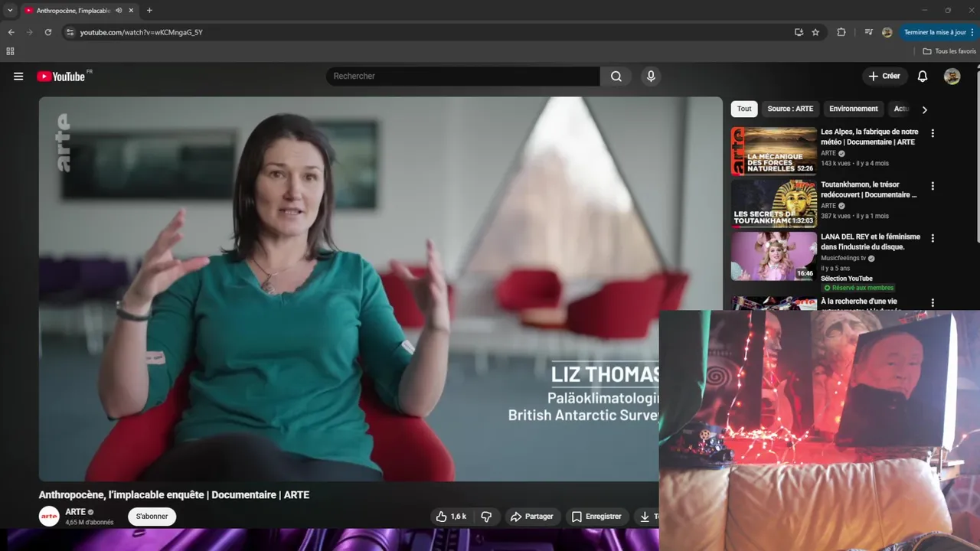Open LANA DEL REY video thumbnail
Viewport: 980px width, 551px height.
point(774,256)
